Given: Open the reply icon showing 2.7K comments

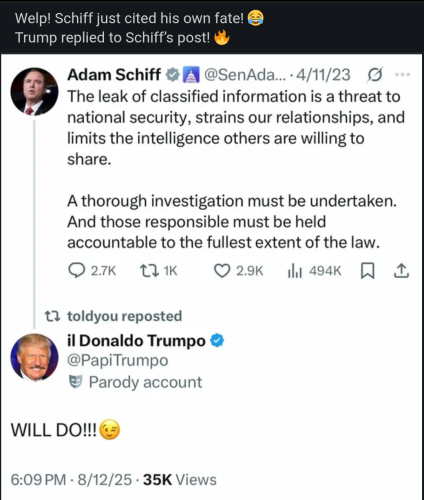Looking at the screenshot, I should (76, 270).
